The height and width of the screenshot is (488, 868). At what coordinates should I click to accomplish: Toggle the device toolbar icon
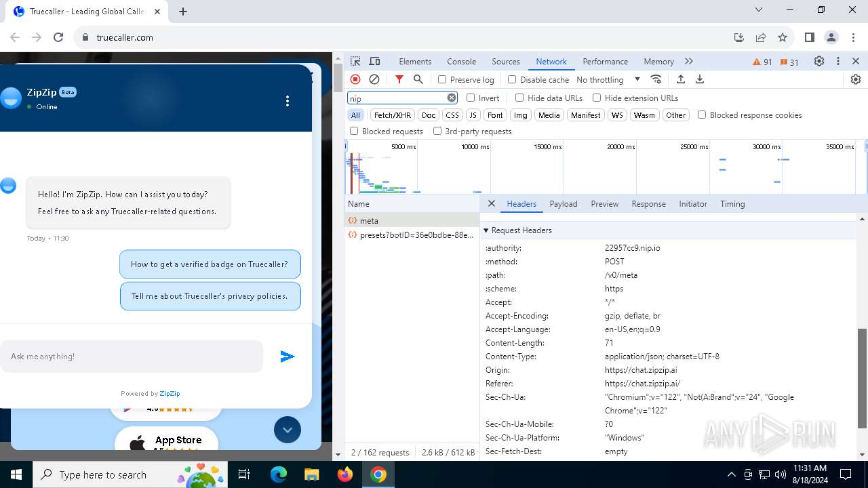pos(374,61)
